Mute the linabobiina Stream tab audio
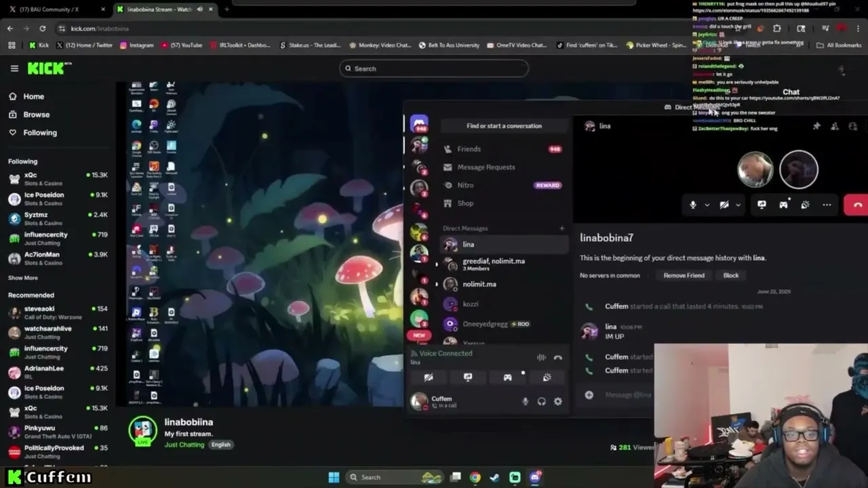The height and width of the screenshot is (488, 868). coord(200,9)
